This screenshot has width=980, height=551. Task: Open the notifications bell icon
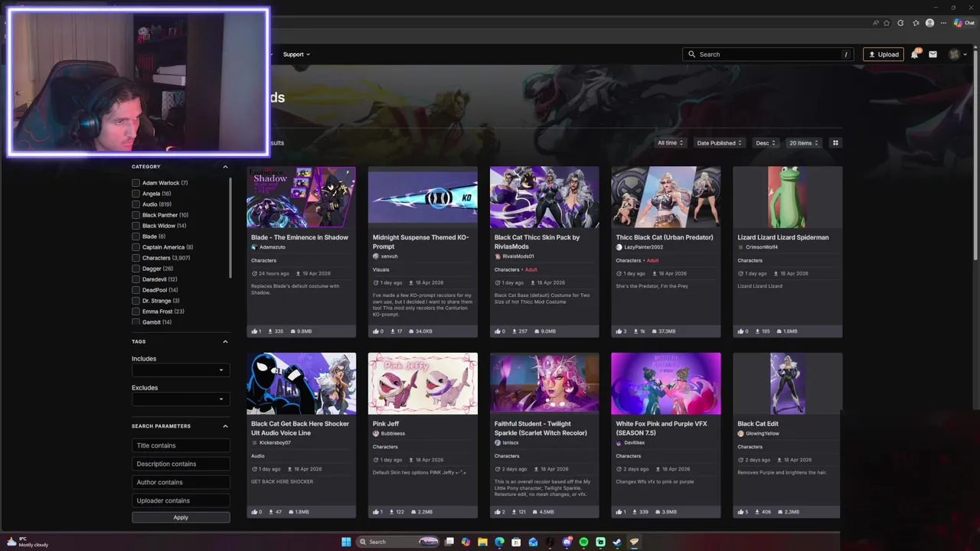click(915, 54)
